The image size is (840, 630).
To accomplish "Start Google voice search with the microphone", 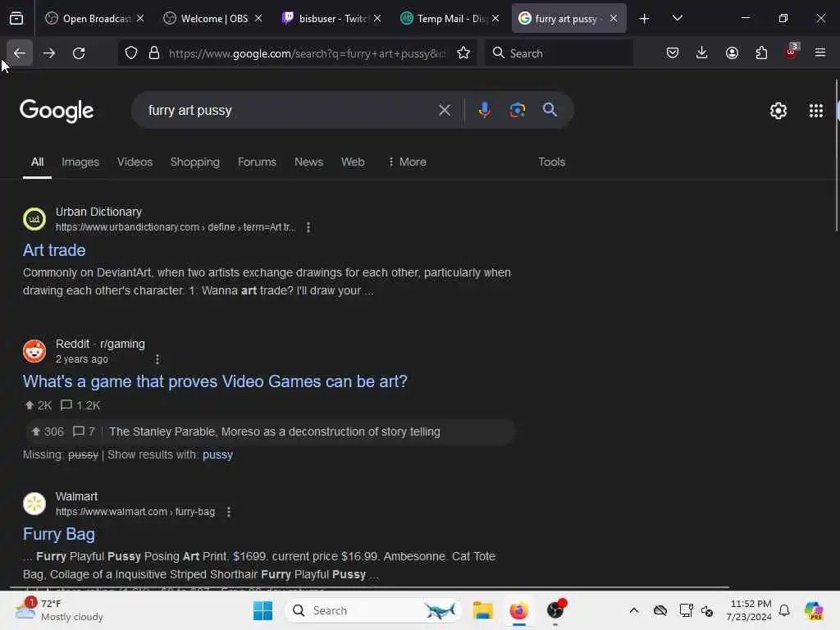I will click(x=484, y=111).
